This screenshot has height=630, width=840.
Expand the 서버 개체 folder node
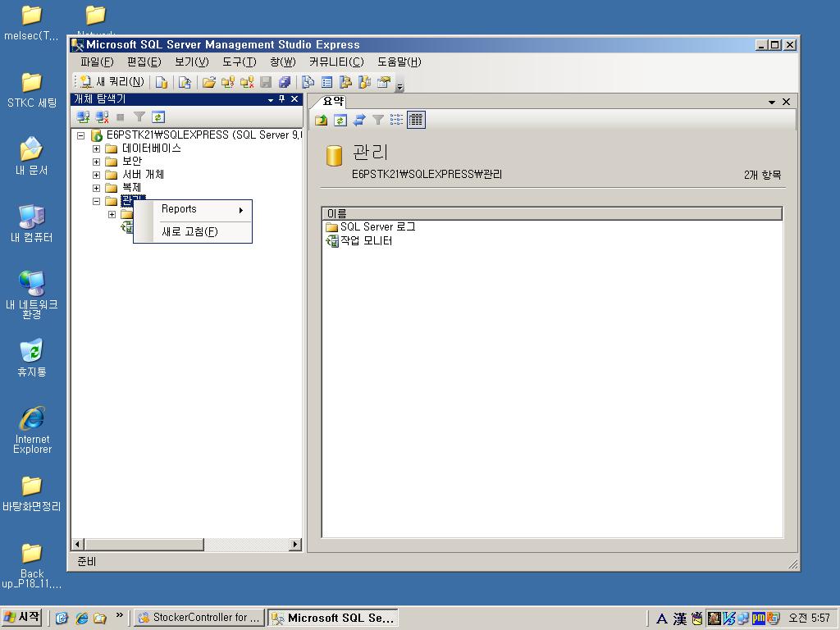[97, 176]
